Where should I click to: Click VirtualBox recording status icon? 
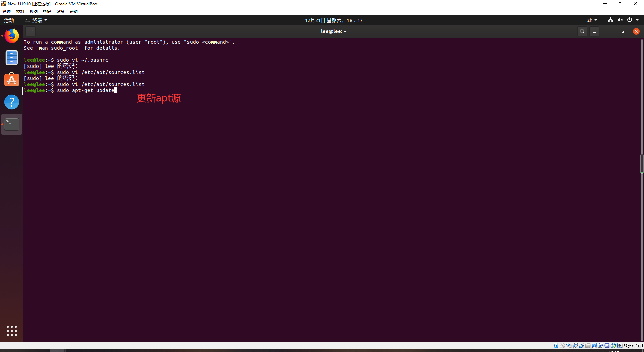coord(600,346)
